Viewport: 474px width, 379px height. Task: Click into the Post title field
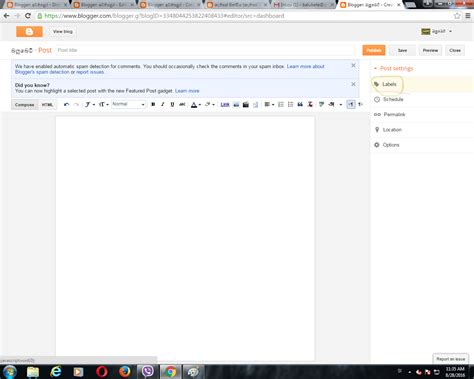point(205,50)
